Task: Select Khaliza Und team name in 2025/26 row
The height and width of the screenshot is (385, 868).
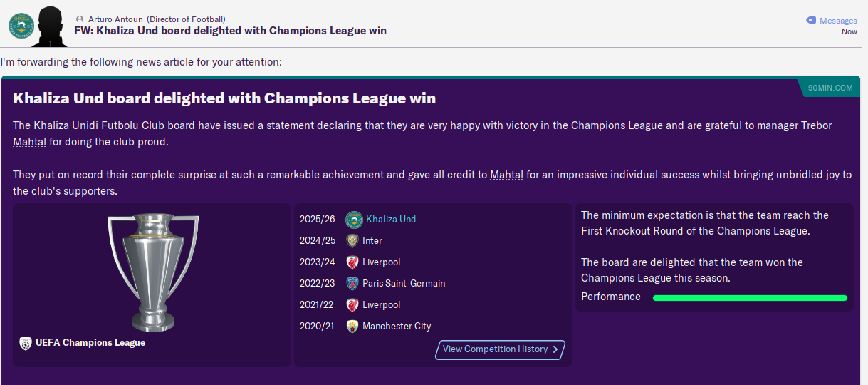Action: (391, 220)
